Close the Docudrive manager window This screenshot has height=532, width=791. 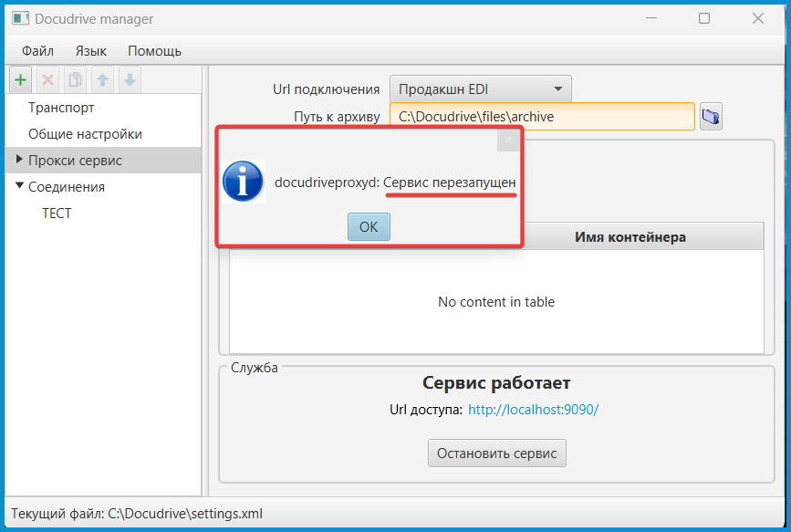pyautogui.click(x=758, y=18)
